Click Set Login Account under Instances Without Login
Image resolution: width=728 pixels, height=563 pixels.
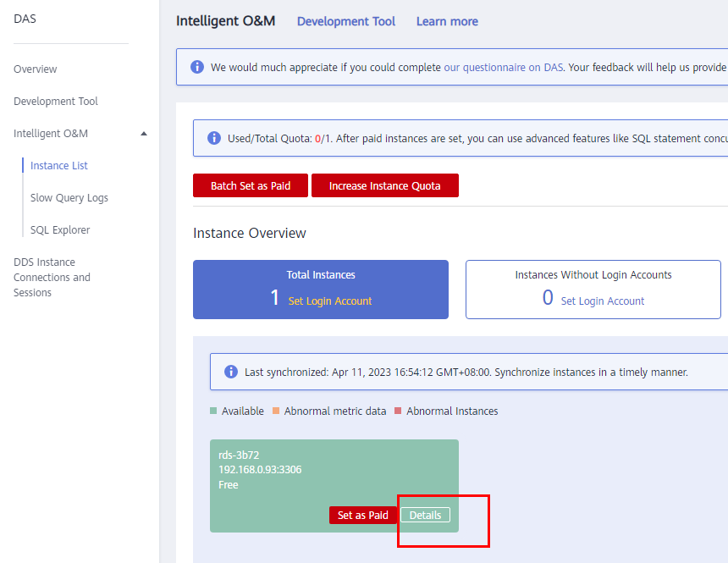pos(603,301)
